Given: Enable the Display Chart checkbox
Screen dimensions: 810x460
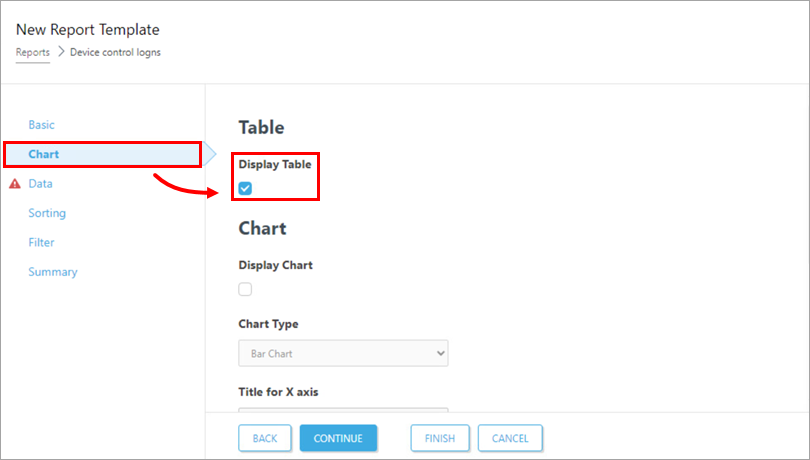Looking at the screenshot, I should tap(245, 289).
